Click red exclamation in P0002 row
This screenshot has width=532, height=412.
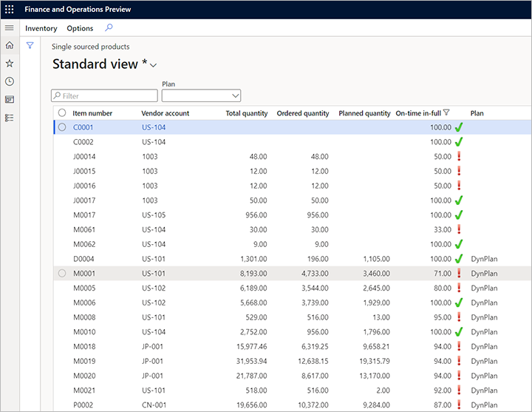click(x=459, y=405)
